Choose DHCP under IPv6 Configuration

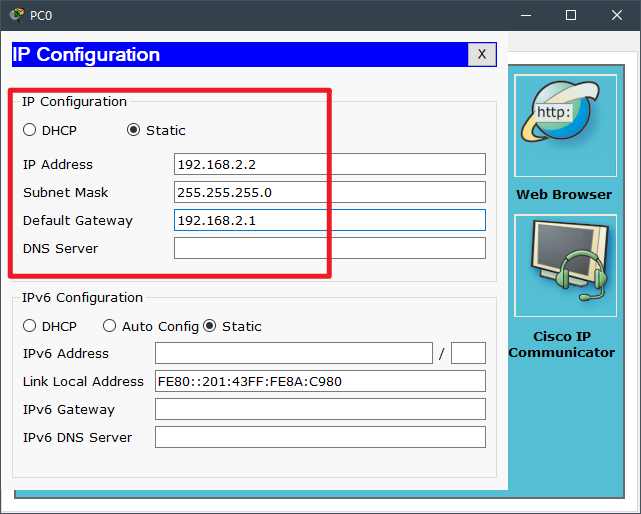click(x=30, y=326)
